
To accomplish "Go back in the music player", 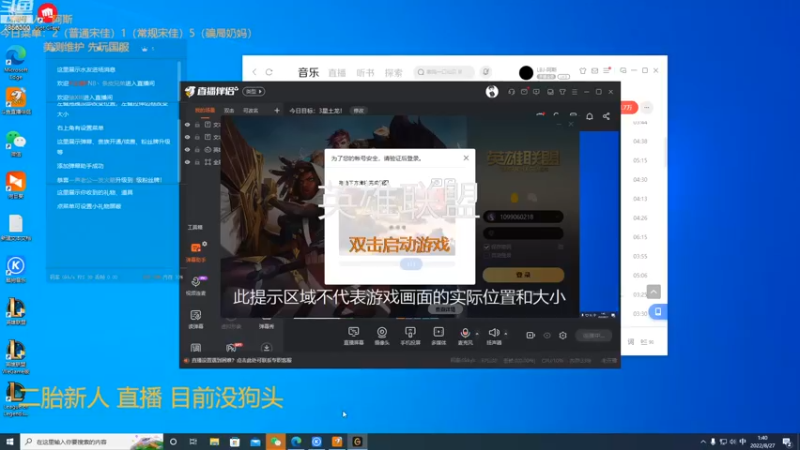I will tap(254, 72).
